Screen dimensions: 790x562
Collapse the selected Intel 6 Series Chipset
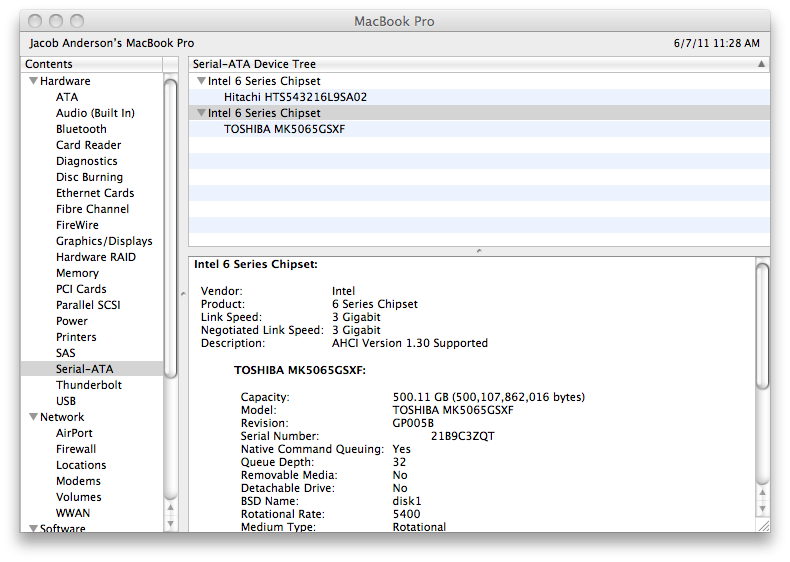point(201,113)
